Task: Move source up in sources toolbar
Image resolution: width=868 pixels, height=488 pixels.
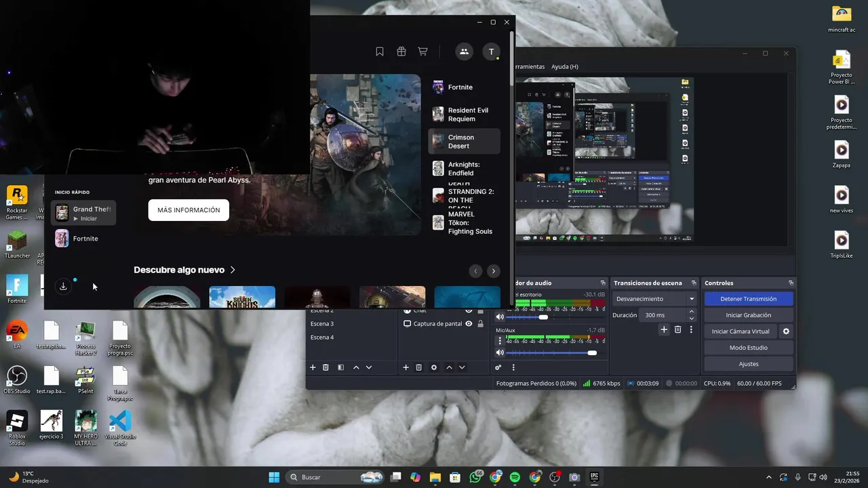Action: pos(449,367)
